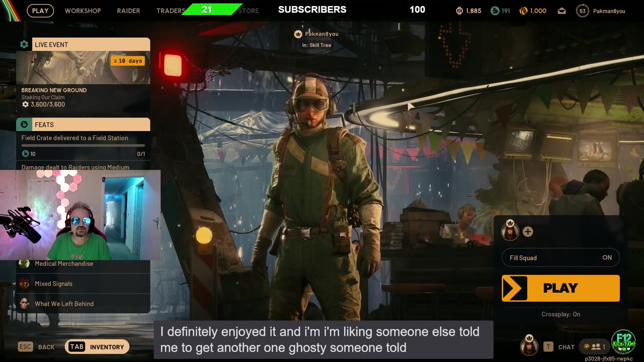The image size is (644, 362).
Task: Open the Medical Merchandise quest
Action: (x=83, y=263)
